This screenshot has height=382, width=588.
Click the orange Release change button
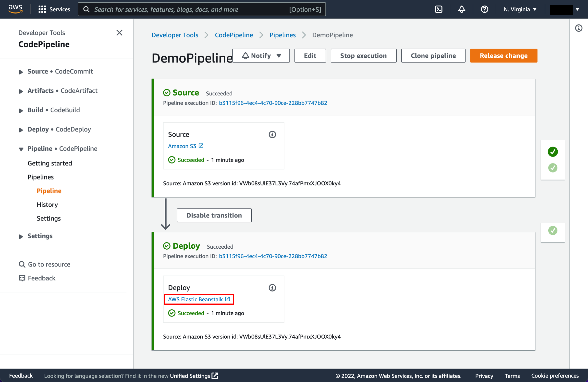[503, 56]
